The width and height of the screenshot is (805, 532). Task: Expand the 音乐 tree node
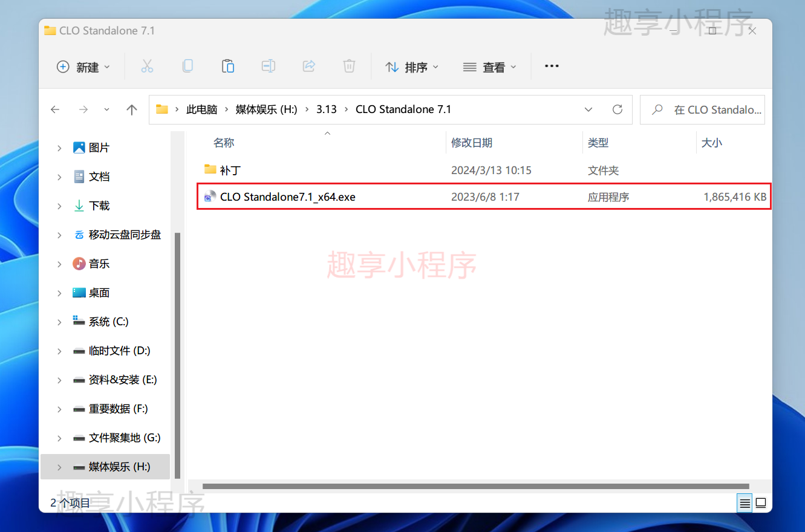point(59,264)
